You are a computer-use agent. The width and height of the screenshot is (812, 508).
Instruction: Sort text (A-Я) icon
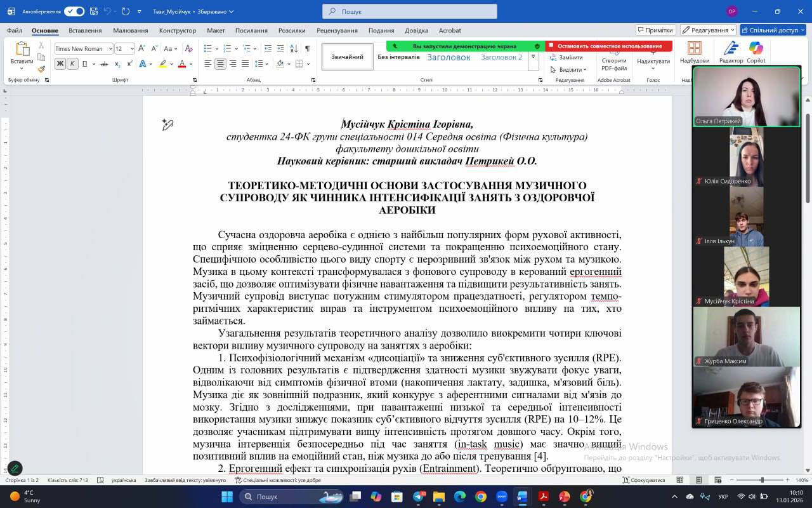tap(294, 48)
